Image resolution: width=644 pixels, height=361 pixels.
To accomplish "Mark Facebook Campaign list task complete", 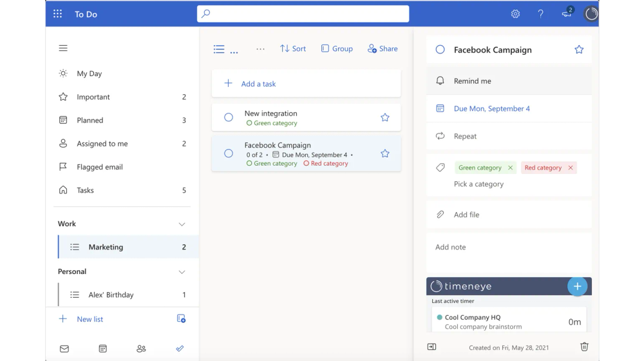I will [229, 153].
